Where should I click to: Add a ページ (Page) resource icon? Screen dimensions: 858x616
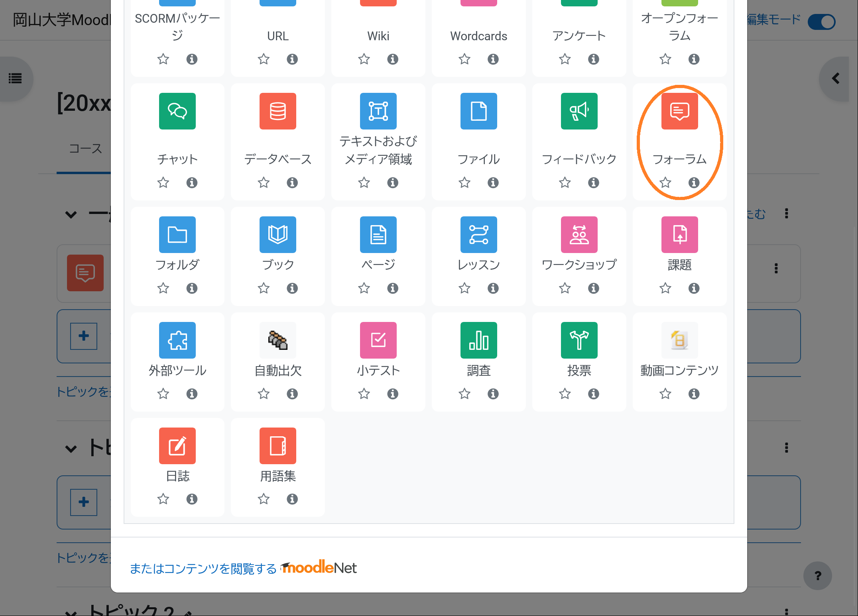[378, 235]
